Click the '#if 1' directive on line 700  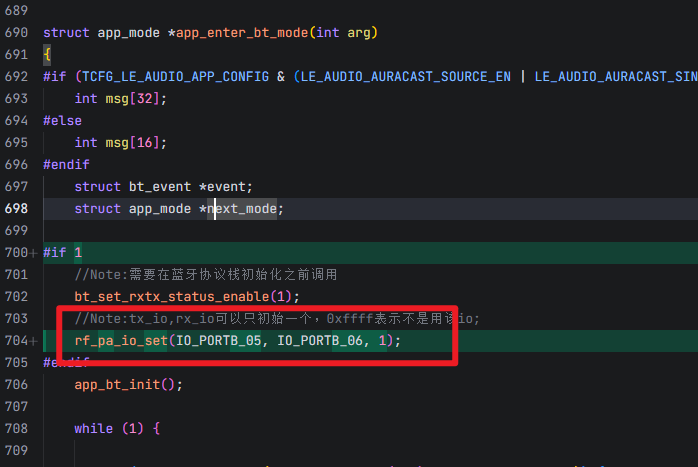coord(63,253)
